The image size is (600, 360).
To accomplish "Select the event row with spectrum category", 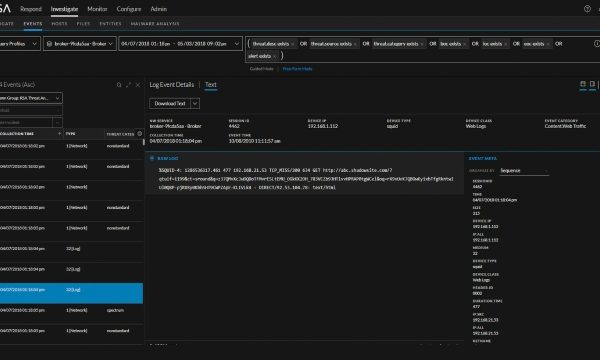I will (71, 314).
